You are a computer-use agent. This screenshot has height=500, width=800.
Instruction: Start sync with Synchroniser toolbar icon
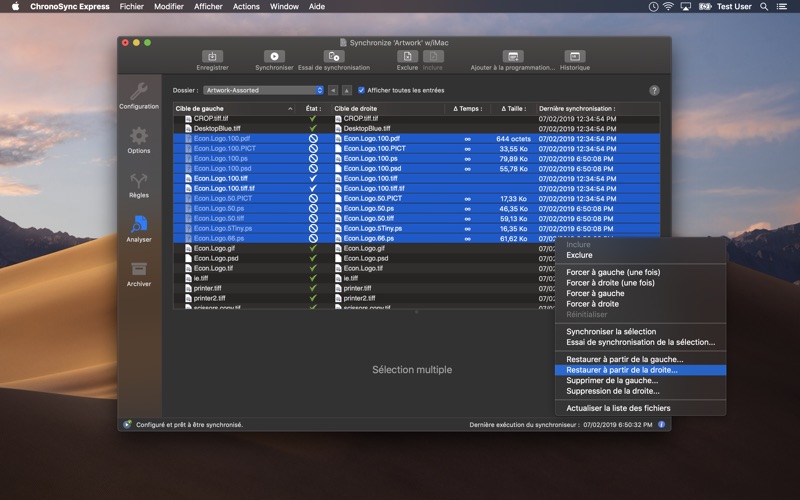(274, 57)
